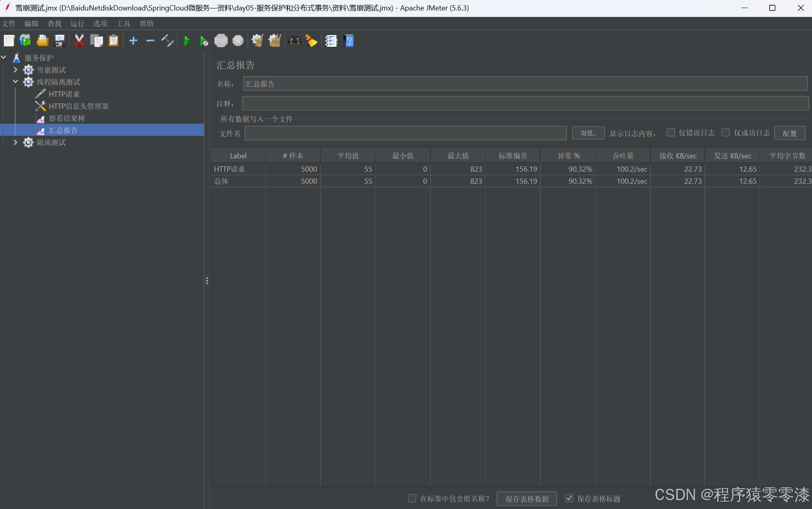Image resolution: width=812 pixels, height=509 pixels.
Task: Click the 文件名 input field
Action: (405, 133)
